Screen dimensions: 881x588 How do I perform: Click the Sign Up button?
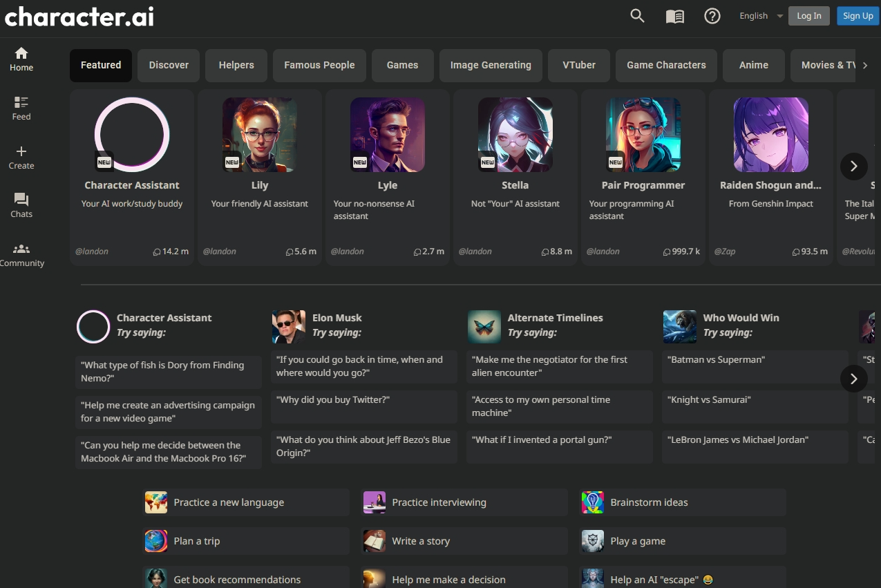[858, 16]
